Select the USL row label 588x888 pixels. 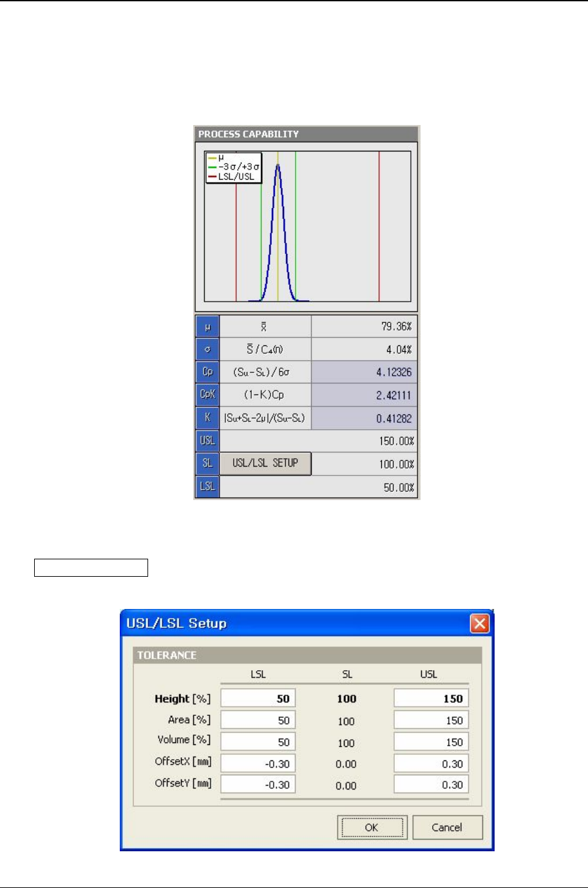tap(207, 441)
